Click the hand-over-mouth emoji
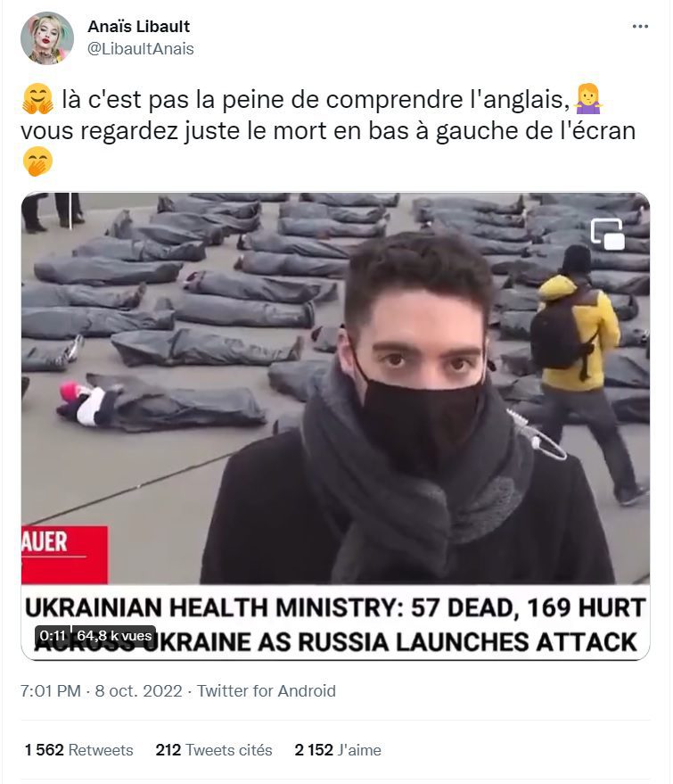Screen dimensions: 673x784 coord(37,161)
